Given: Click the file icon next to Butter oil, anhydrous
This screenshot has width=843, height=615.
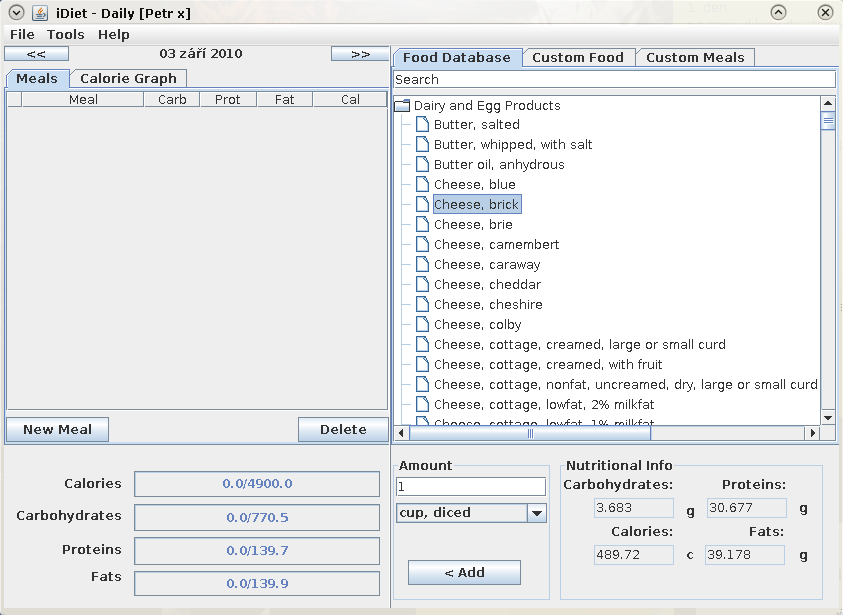Looking at the screenshot, I should (x=423, y=164).
